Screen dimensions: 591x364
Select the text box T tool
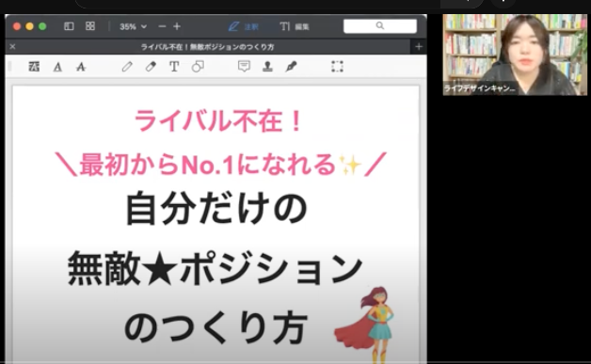coord(174,67)
